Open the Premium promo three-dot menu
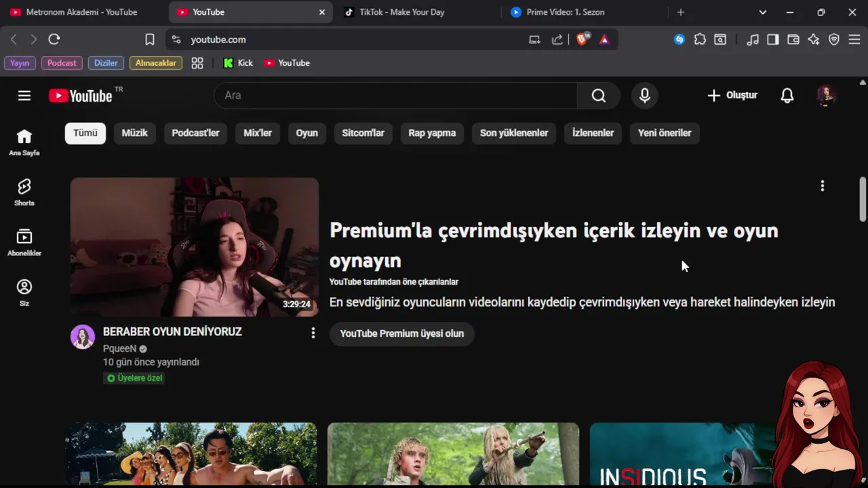This screenshot has width=868, height=488. tap(823, 186)
